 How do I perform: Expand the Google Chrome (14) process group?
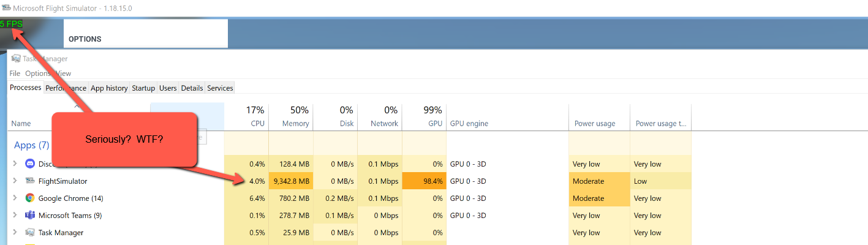pyautogui.click(x=15, y=198)
